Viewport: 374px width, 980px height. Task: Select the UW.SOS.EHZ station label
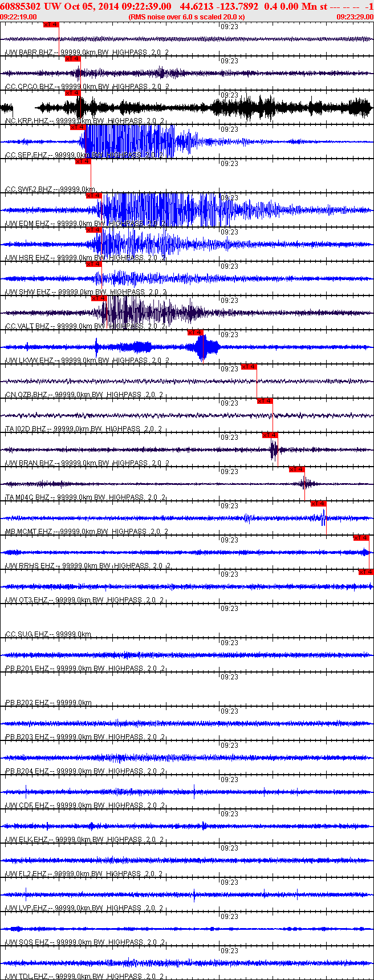click(84, 942)
